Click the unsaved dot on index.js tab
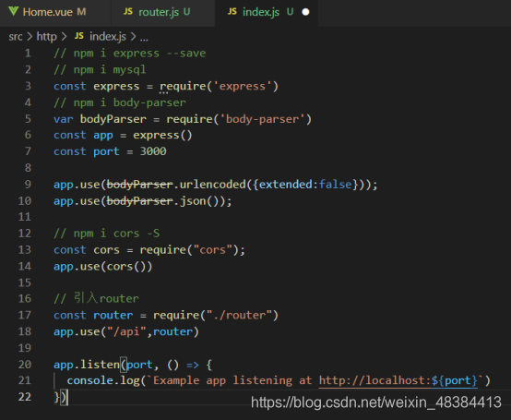Screen dimensions: 511x420 tap(305, 12)
